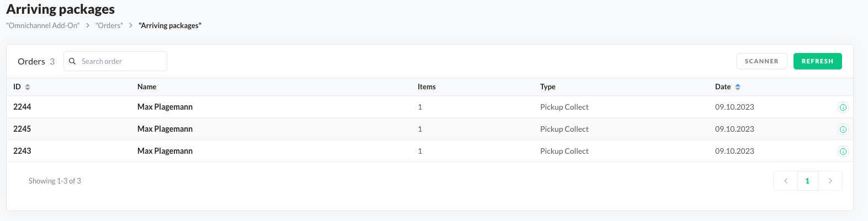Open order 2244 row
This screenshot has width=868, height=221.
click(22, 107)
